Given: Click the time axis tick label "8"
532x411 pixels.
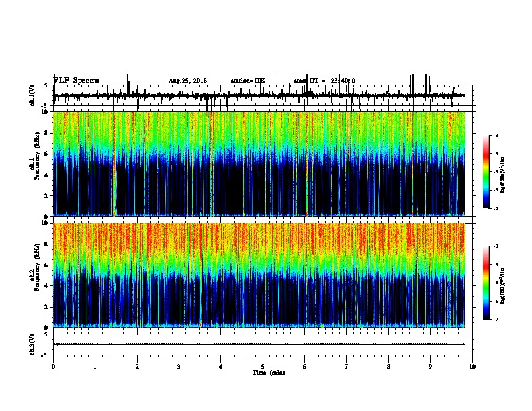Looking at the screenshot, I should [x=388, y=367].
